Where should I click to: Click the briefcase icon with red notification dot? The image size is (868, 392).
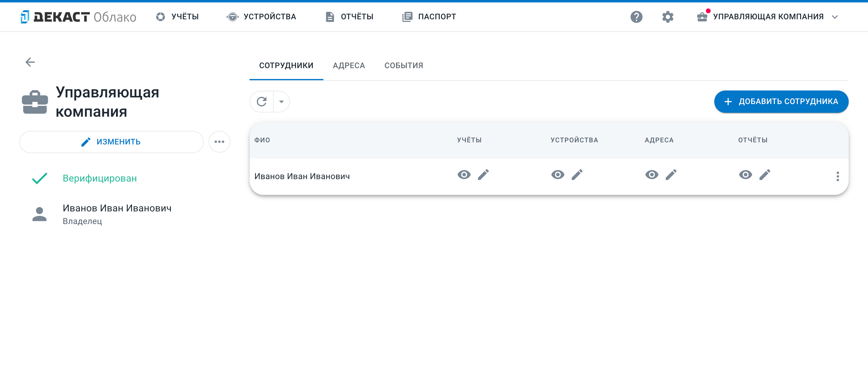coord(702,17)
